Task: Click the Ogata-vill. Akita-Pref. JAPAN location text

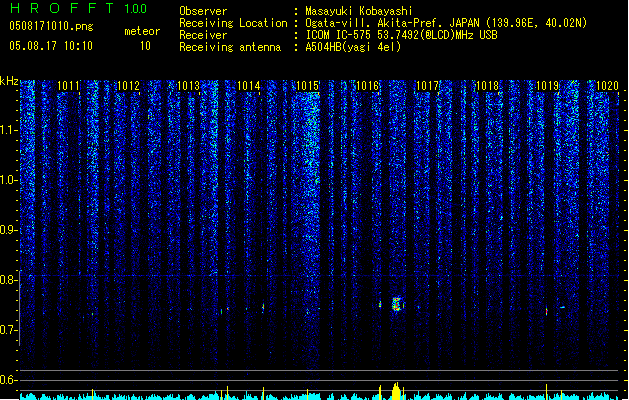Action: (x=446, y=23)
